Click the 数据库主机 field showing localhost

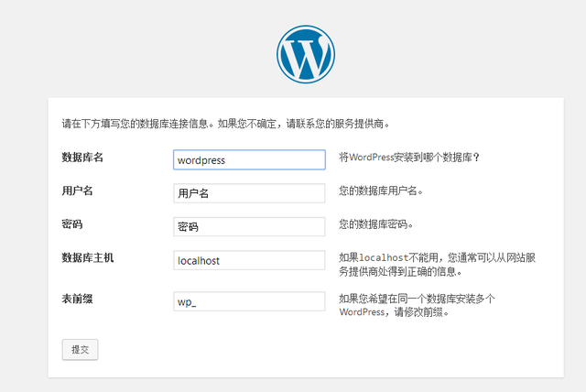[249, 260]
